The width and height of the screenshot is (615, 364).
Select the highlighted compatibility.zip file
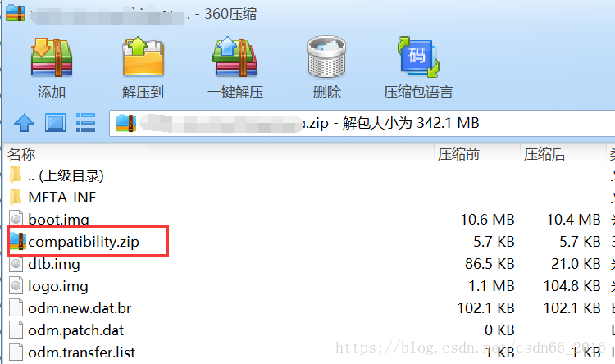click(84, 242)
